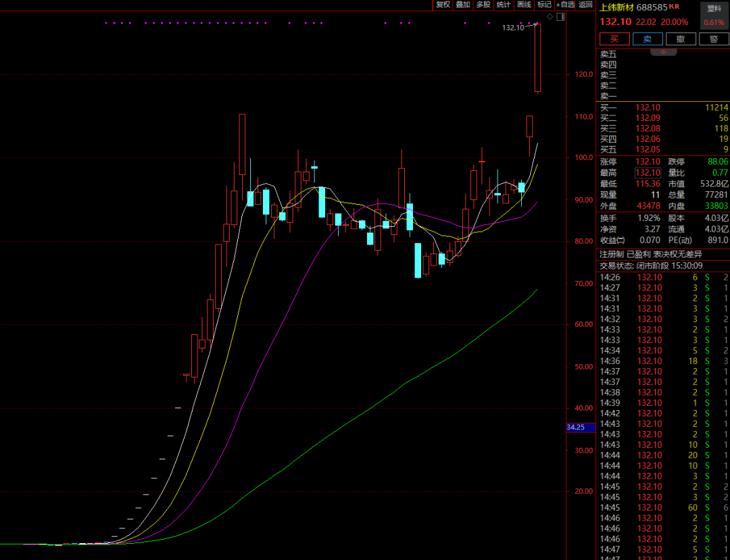Click the 跌停 value 88.06

click(717, 162)
